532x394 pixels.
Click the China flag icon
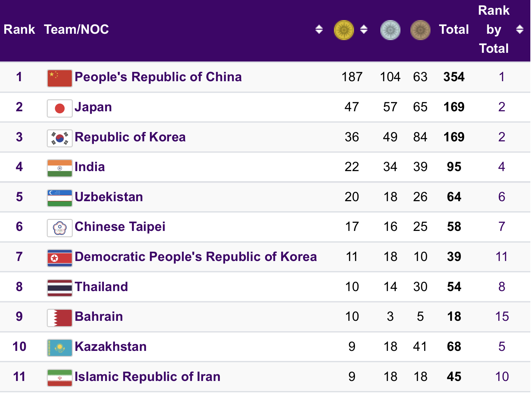(60, 78)
